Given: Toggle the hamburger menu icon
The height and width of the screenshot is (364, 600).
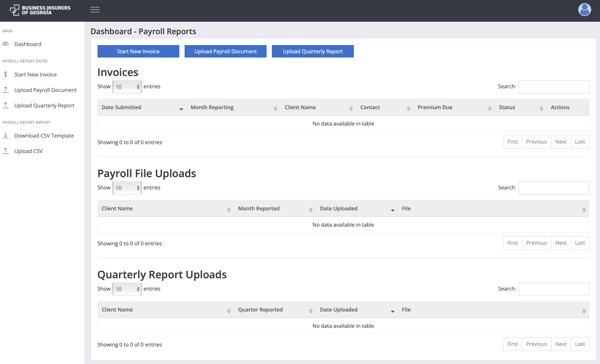Looking at the screenshot, I should [95, 10].
